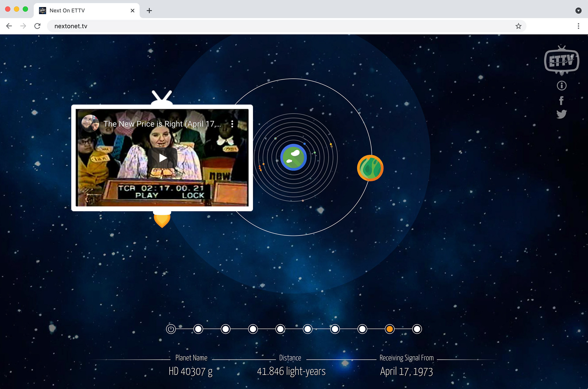
Task: Open the video title link
Action: pyautogui.click(x=162, y=124)
